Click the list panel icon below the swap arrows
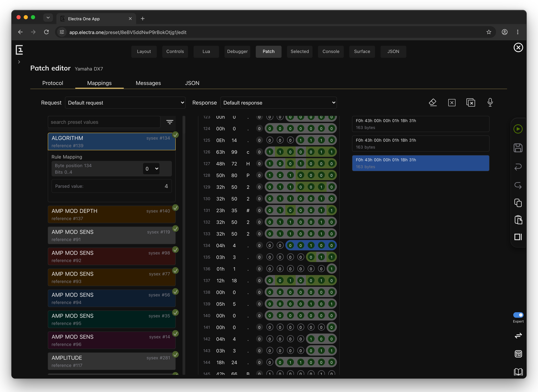538x392 pixels. [x=518, y=354]
